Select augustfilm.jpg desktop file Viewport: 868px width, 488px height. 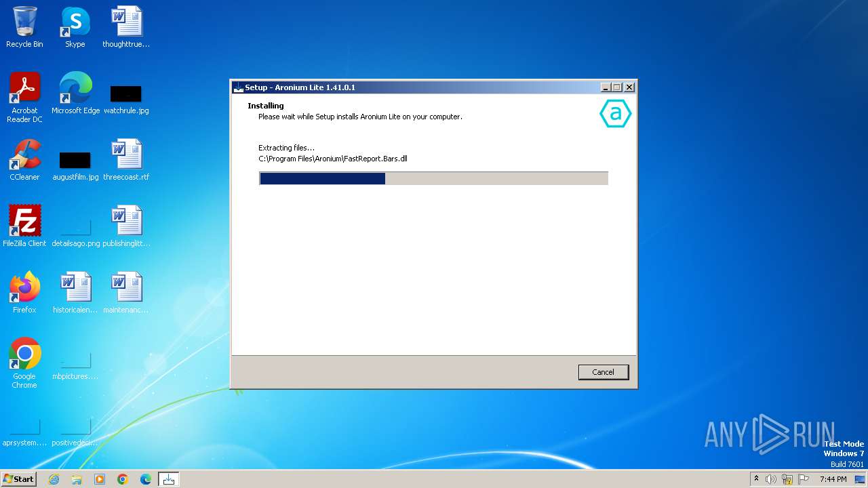pos(75,165)
